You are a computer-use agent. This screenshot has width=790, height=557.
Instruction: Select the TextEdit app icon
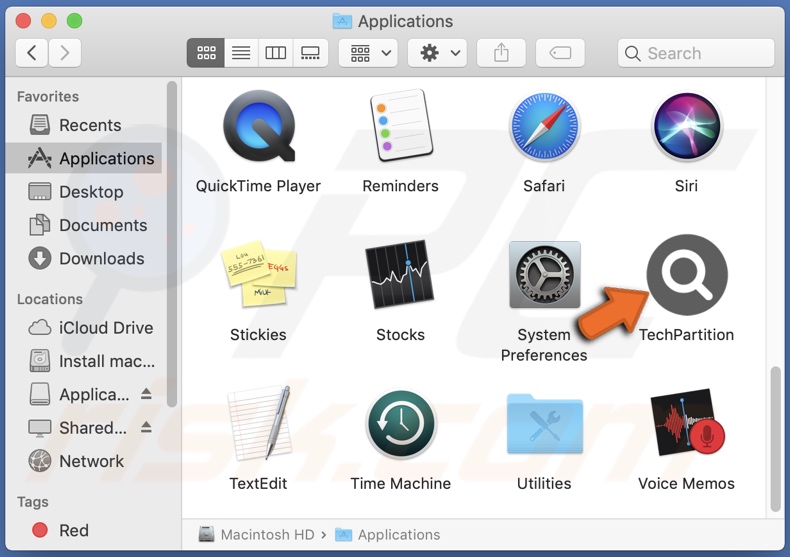pyautogui.click(x=259, y=422)
